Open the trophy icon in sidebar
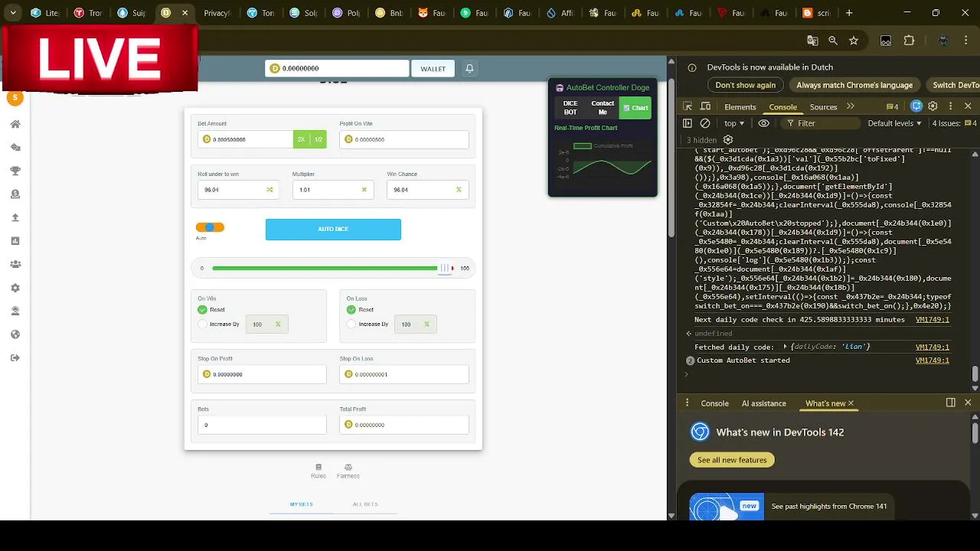 click(x=15, y=171)
